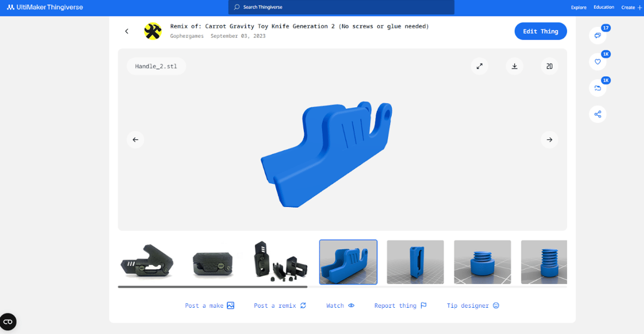This screenshot has height=334, width=644.
Task: Share this thing via share icon
Action: [598, 114]
